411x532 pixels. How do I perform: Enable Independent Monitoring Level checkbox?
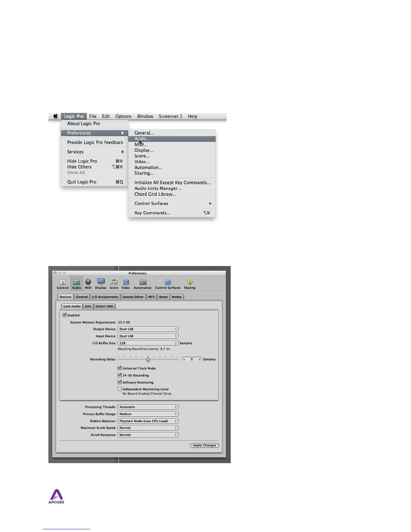click(x=120, y=389)
